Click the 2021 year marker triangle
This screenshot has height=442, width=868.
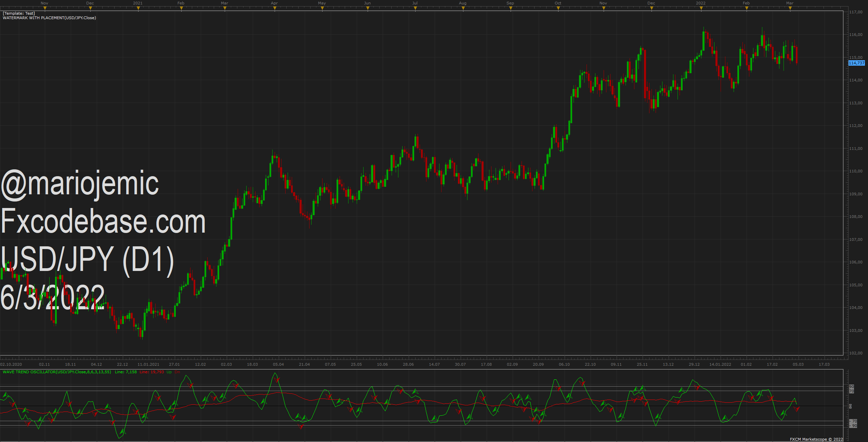tap(138, 9)
